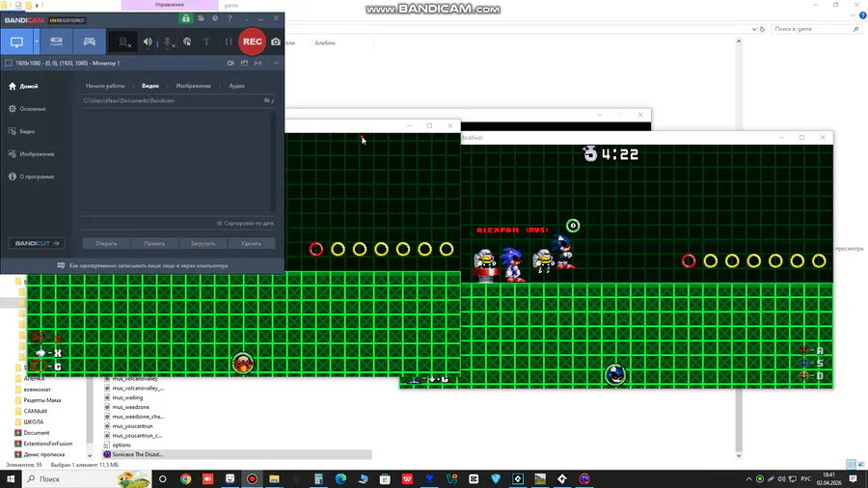This screenshot has width=868, height=488.
Task: Switch to the Видео tab in Bandicam home
Action: click(x=150, y=86)
